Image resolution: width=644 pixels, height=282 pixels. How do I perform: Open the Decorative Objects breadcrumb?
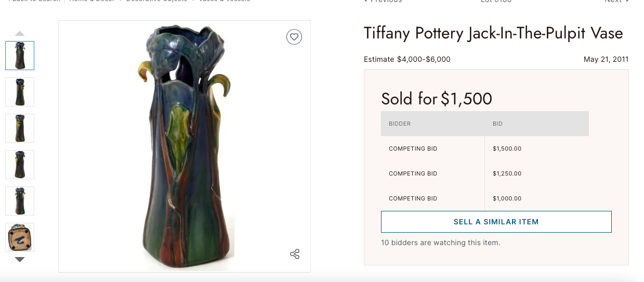(156, 2)
